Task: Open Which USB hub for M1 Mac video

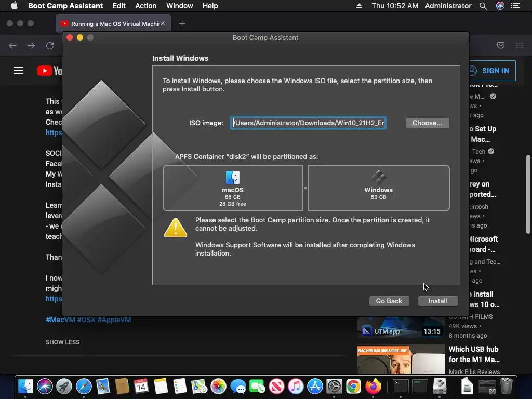Action: [x=474, y=354]
